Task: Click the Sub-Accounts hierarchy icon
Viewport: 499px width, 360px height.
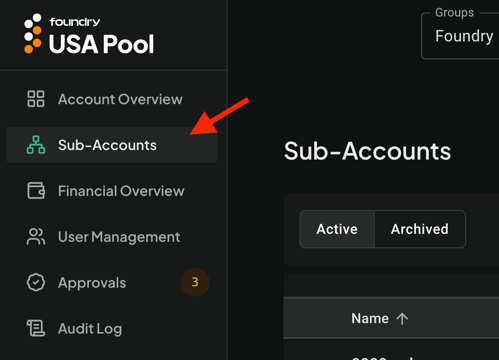Action: (x=36, y=145)
